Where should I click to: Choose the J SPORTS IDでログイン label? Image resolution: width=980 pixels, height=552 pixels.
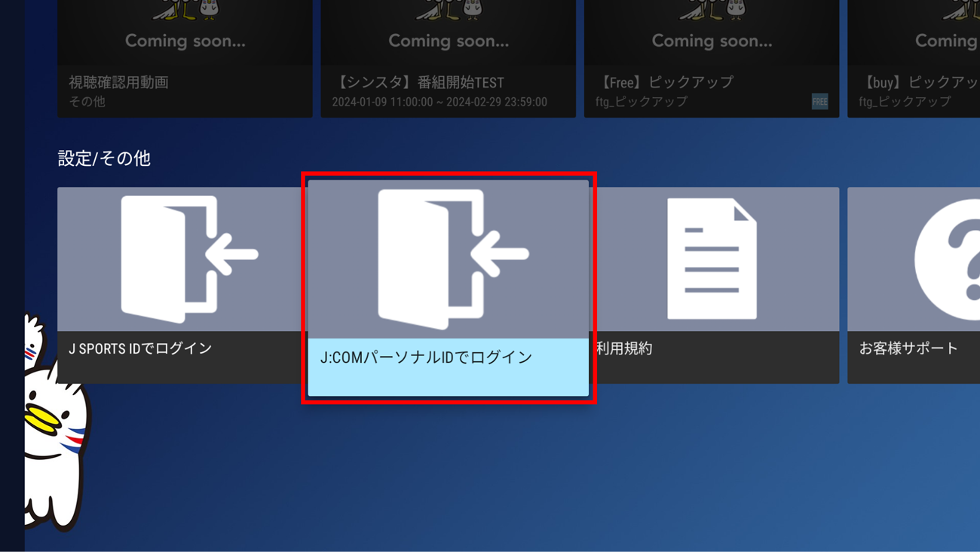click(140, 348)
